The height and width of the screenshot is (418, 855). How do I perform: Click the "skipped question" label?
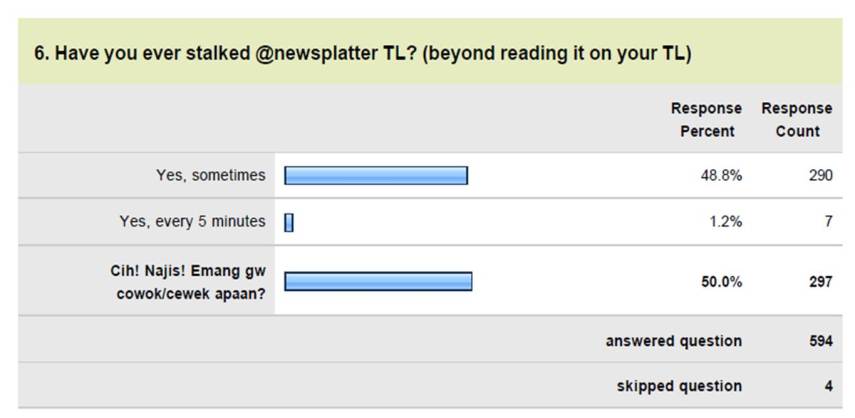click(679, 386)
